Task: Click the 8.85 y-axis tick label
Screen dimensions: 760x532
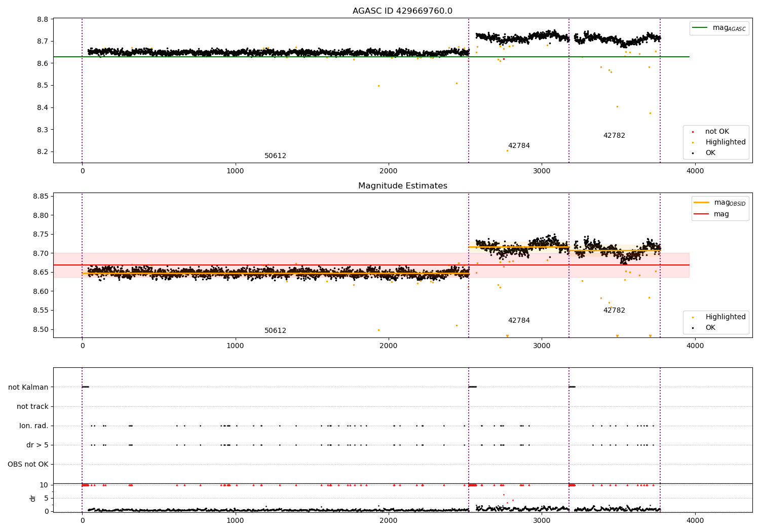Action: [x=41, y=197]
